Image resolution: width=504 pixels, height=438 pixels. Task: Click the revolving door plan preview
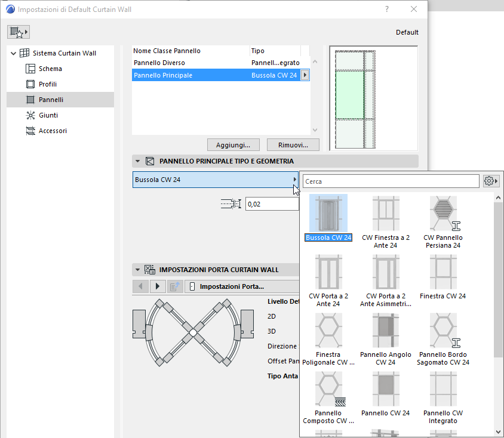[193, 332]
